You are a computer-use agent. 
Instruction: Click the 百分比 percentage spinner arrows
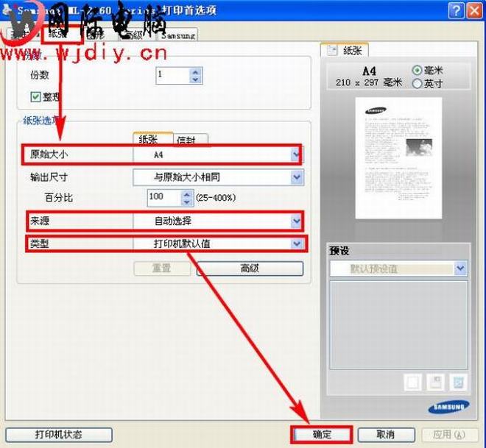[187, 197]
